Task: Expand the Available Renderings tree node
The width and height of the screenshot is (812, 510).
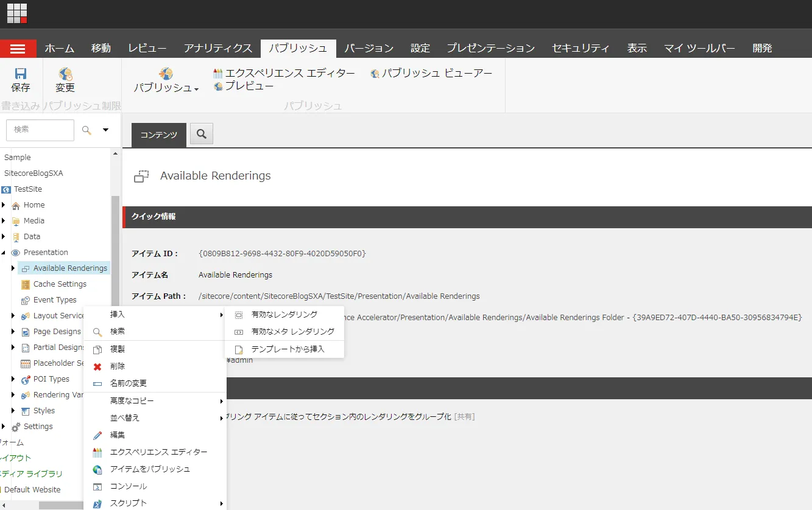Action: coord(13,268)
